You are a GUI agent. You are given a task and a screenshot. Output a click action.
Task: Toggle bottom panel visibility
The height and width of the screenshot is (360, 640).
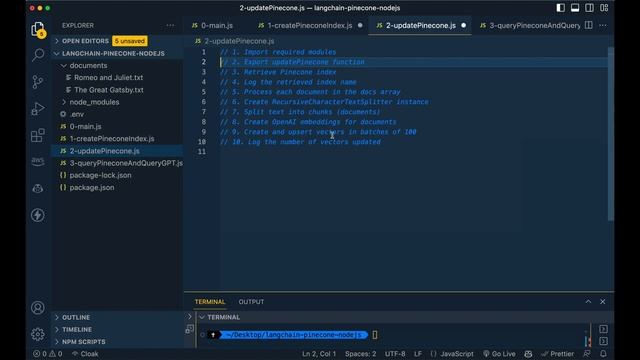click(575, 8)
